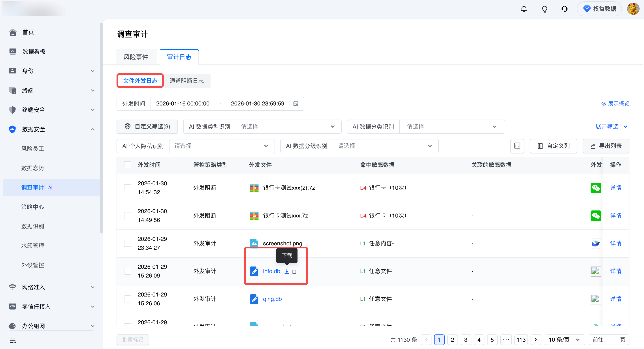Open 详情 for the info.db row
The height and width of the screenshot is (349, 644).
click(616, 271)
